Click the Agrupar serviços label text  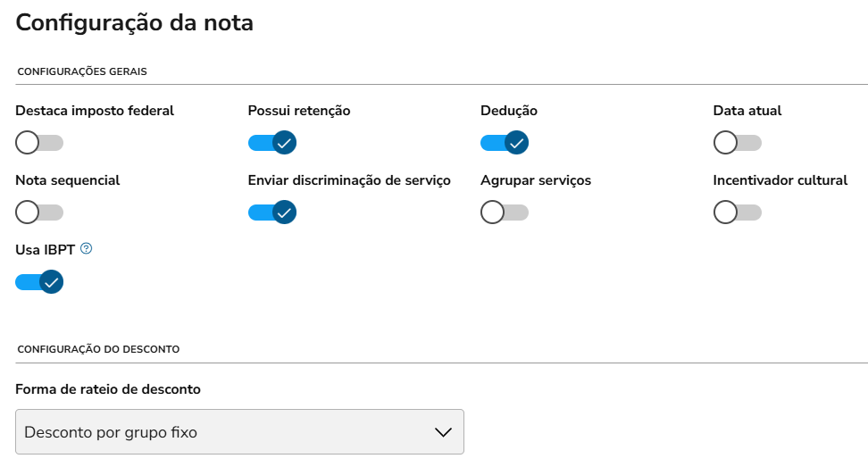coord(536,180)
